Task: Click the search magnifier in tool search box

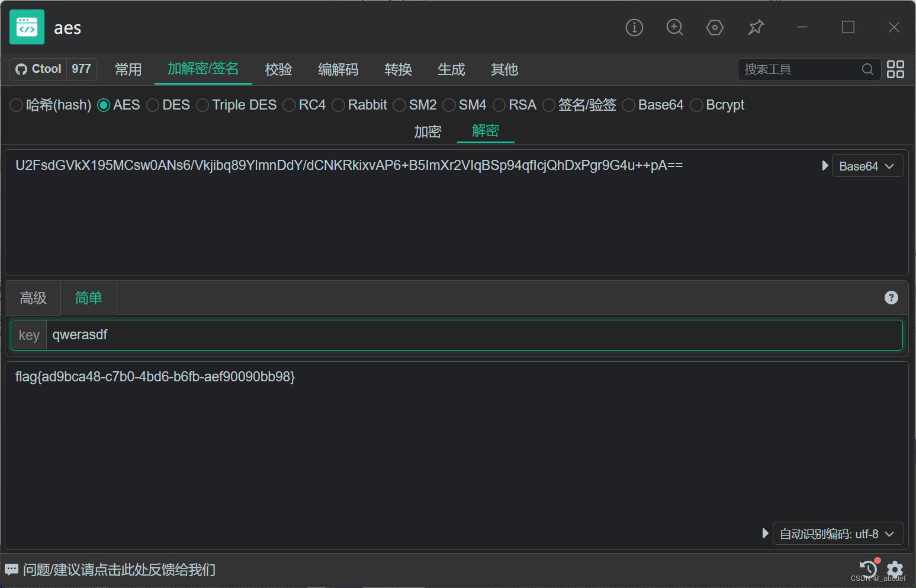Action: (867, 69)
